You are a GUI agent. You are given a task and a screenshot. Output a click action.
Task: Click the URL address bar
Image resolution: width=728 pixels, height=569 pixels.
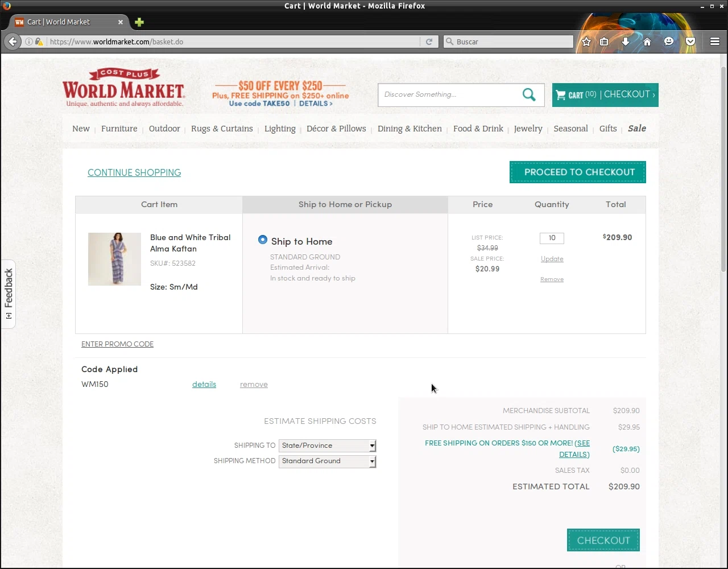pyautogui.click(x=233, y=42)
